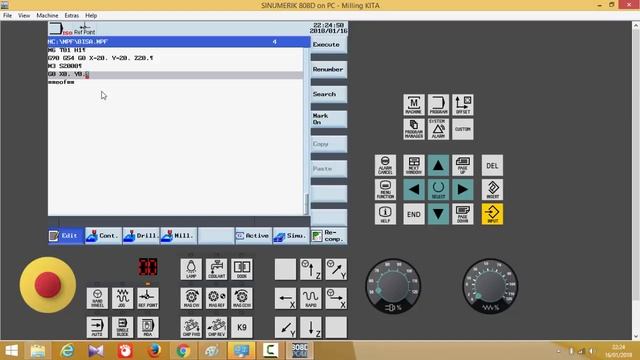Click the Next Window key

pyautogui.click(x=413, y=165)
